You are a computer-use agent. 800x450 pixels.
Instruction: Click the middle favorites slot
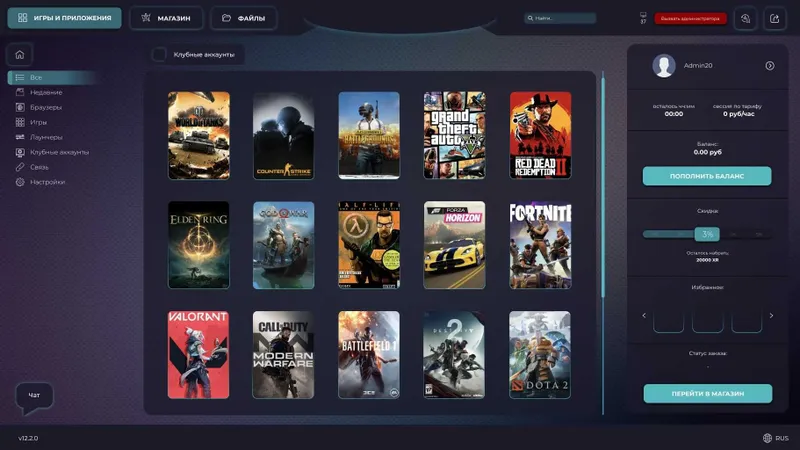pyautogui.click(x=707, y=319)
